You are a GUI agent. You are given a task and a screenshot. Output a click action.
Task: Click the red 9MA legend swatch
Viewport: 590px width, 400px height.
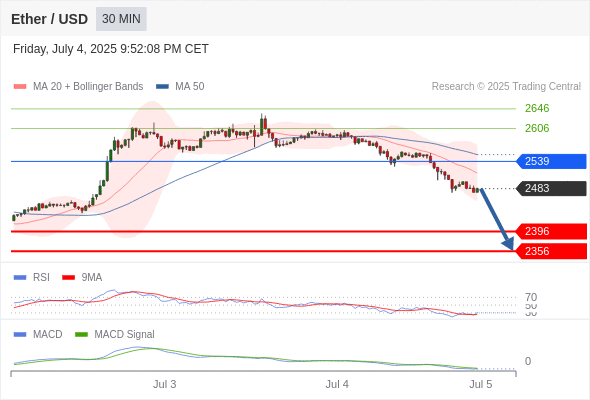[x=68, y=278]
